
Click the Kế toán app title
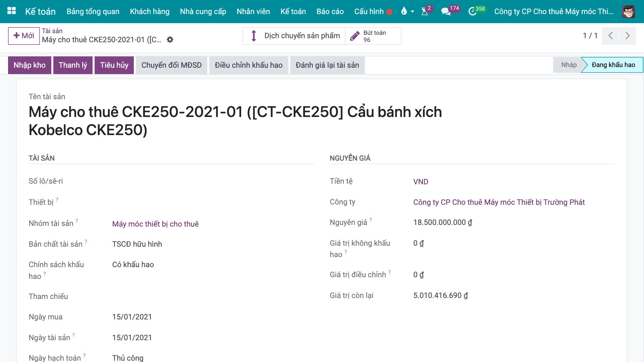point(40,11)
